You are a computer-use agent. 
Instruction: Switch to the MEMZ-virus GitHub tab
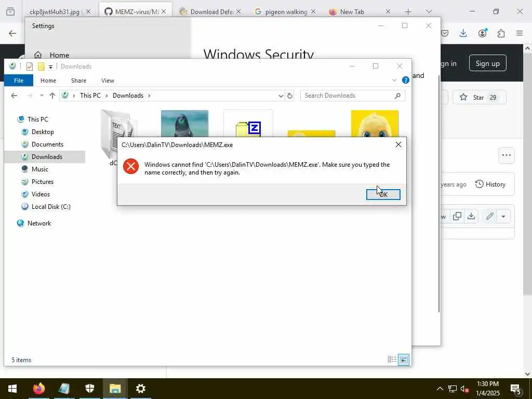136,12
